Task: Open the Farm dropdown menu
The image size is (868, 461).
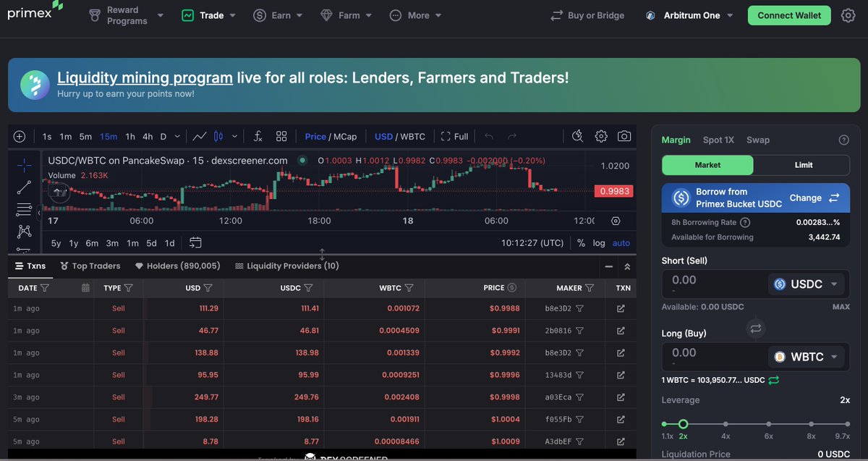Action: pos(346,15)
